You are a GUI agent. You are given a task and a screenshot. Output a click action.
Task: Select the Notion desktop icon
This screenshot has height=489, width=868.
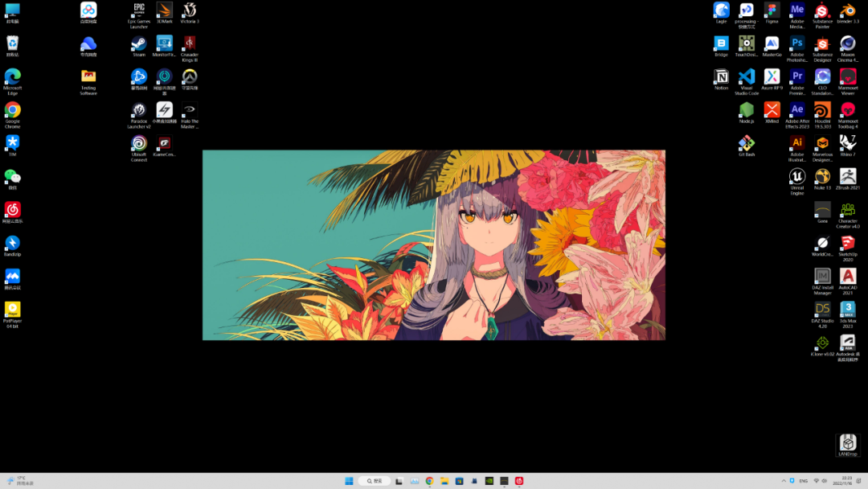pos(721,80)
